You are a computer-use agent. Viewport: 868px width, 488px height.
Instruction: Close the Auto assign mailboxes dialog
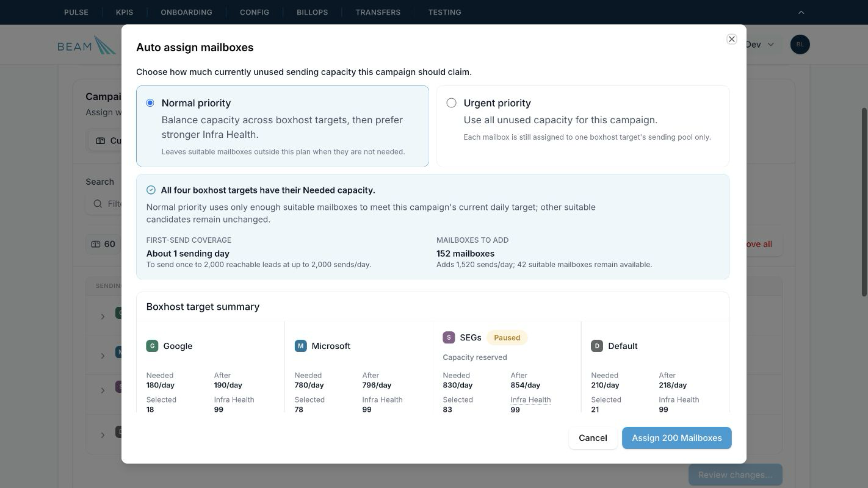point(731,39)
